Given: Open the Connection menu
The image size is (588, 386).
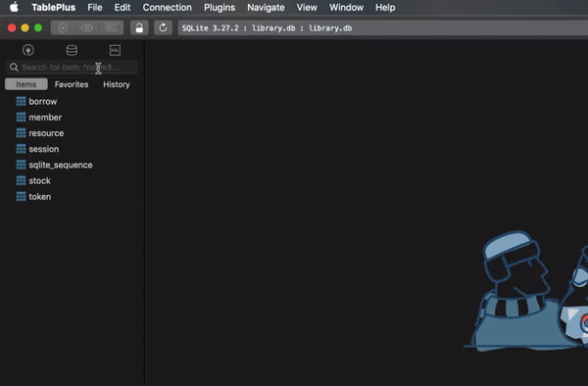Looking at the screenshot, I should point(167,8).
